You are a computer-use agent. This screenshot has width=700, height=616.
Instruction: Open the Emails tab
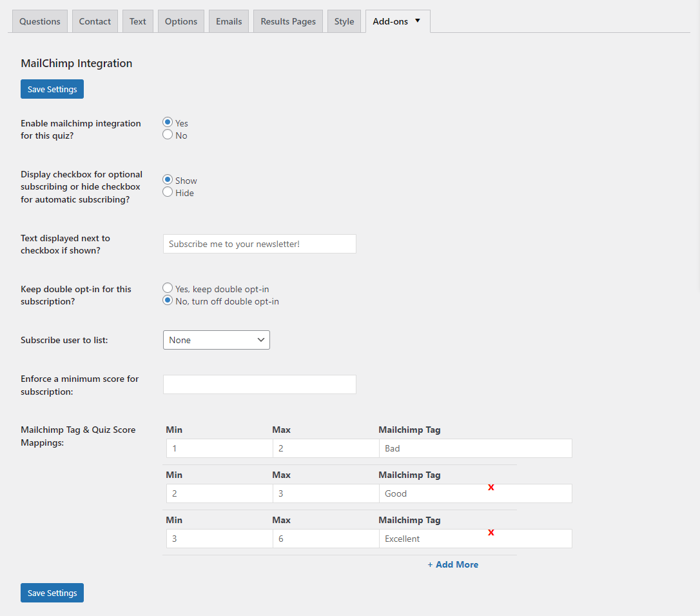pyautogui.click(x=229, y=21)
